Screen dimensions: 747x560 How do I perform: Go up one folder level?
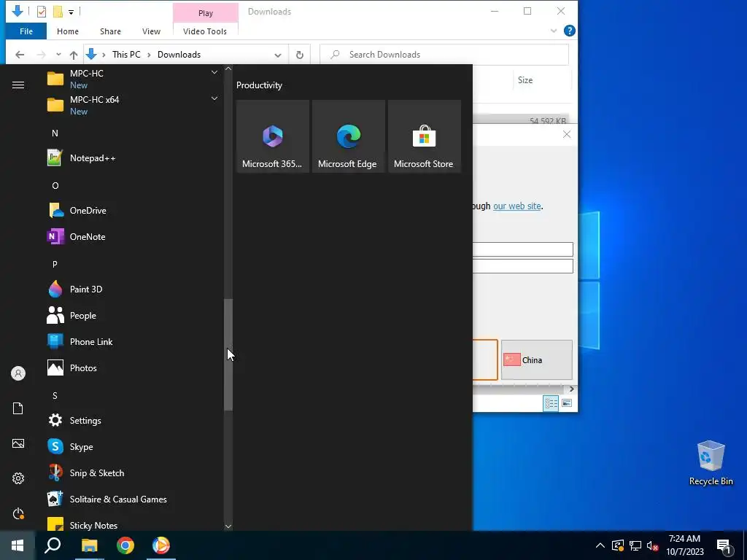[74, 55]
